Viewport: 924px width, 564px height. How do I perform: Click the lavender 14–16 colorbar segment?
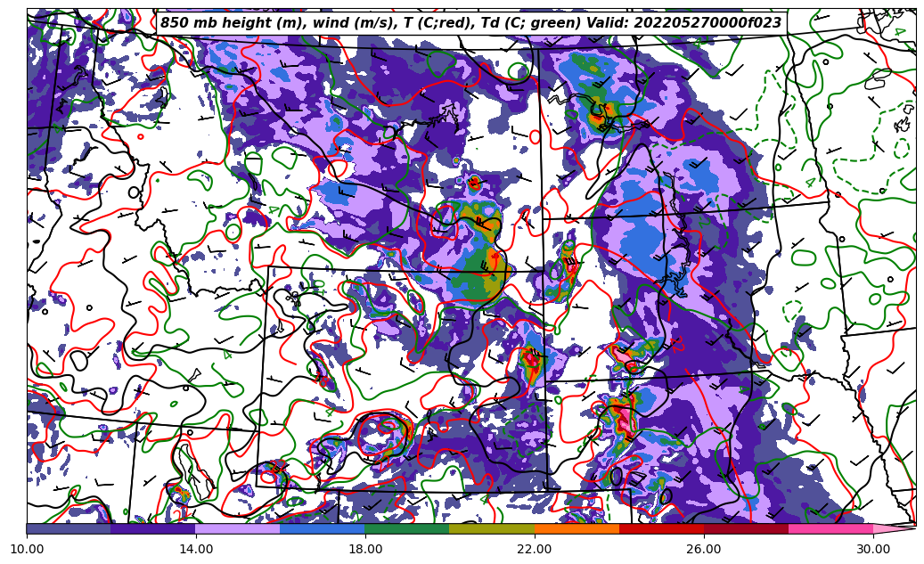coord(238,528)
